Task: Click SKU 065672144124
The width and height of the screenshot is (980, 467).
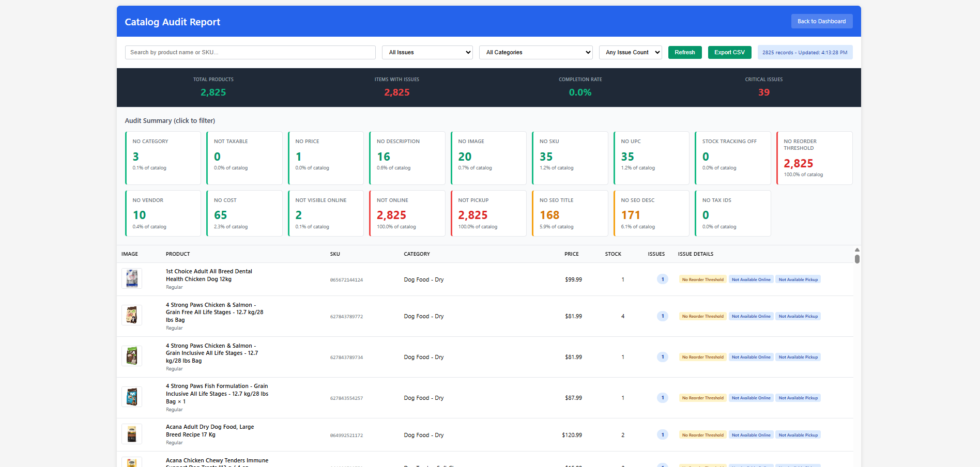Action: coord(346,280)
